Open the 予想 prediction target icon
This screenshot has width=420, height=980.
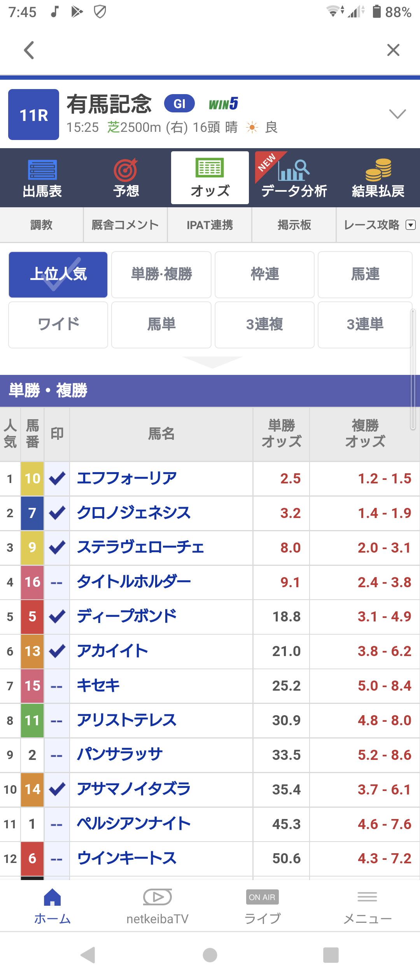[x=126, y=170]
